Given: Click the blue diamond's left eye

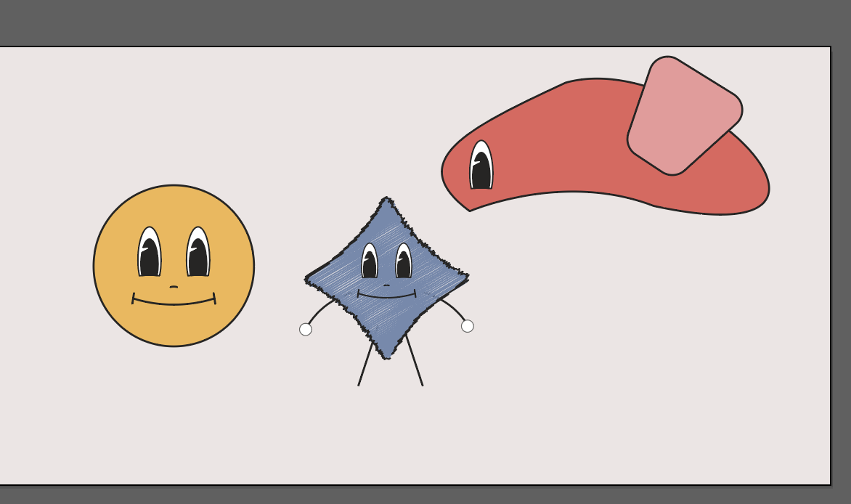Looking at the screenshot, I should click(370, 262).
